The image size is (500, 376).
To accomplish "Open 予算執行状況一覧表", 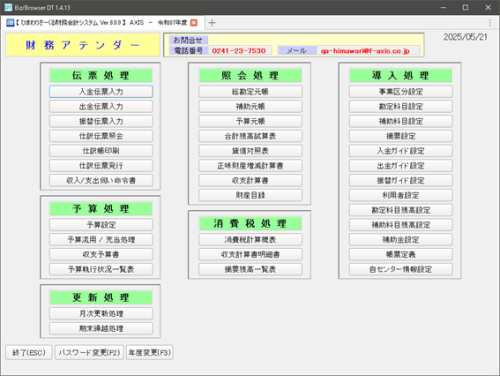I will [x=101, y=269].
